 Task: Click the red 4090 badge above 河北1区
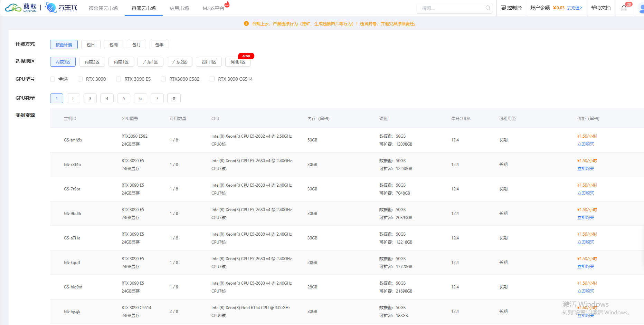246,56
